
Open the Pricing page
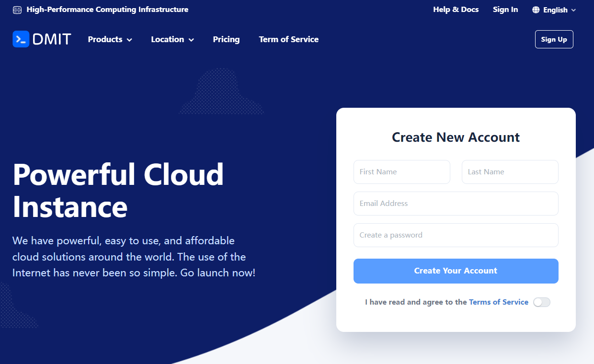[226, 39]
